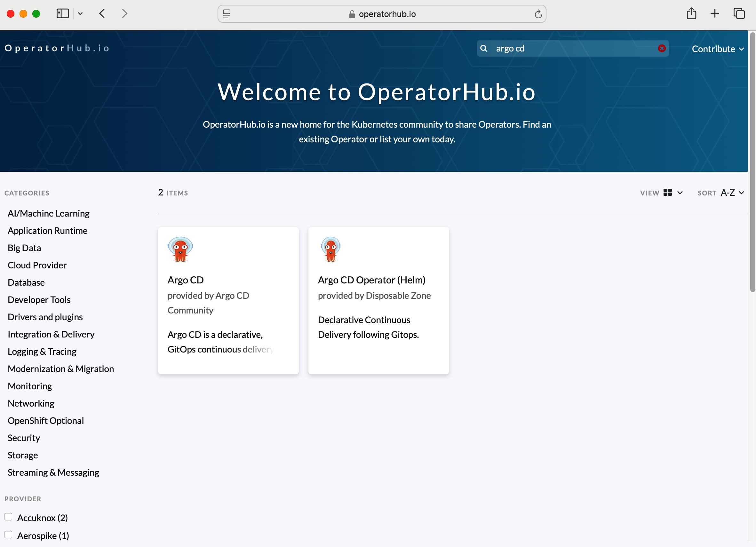Screen dimensions: 756x547
Task: Clear the argo cd search text
Action: click(x=662, y=48)
